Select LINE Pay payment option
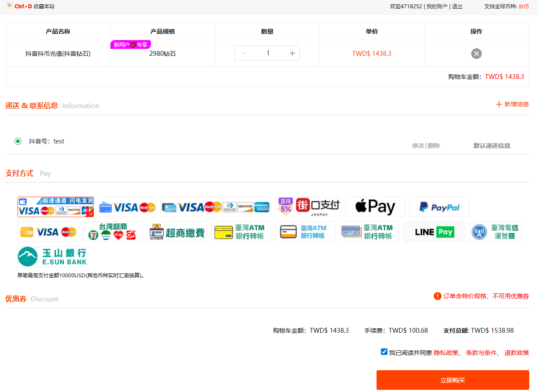The image size is (538, 392). 434,232
